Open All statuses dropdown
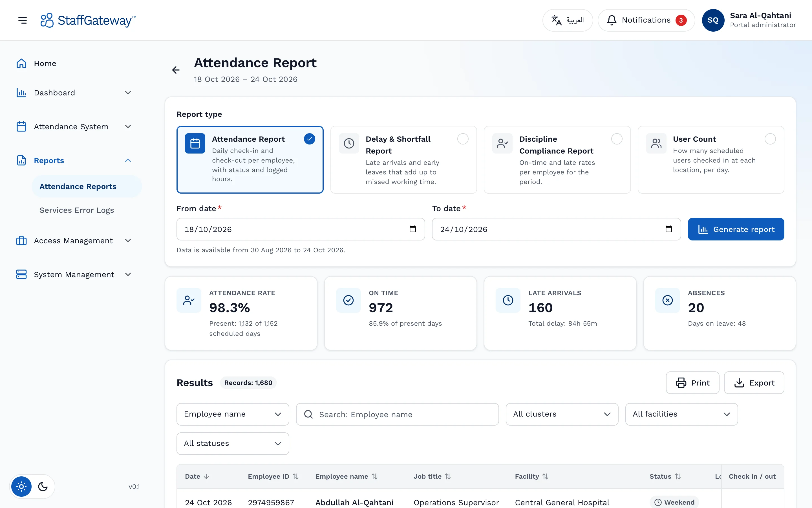 point(233,443)
